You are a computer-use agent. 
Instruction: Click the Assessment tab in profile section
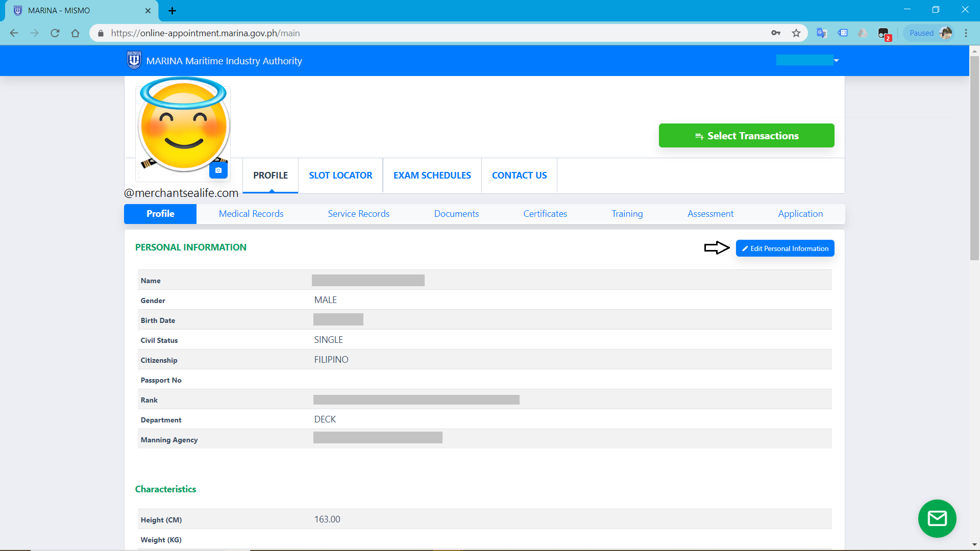point(711,213)
